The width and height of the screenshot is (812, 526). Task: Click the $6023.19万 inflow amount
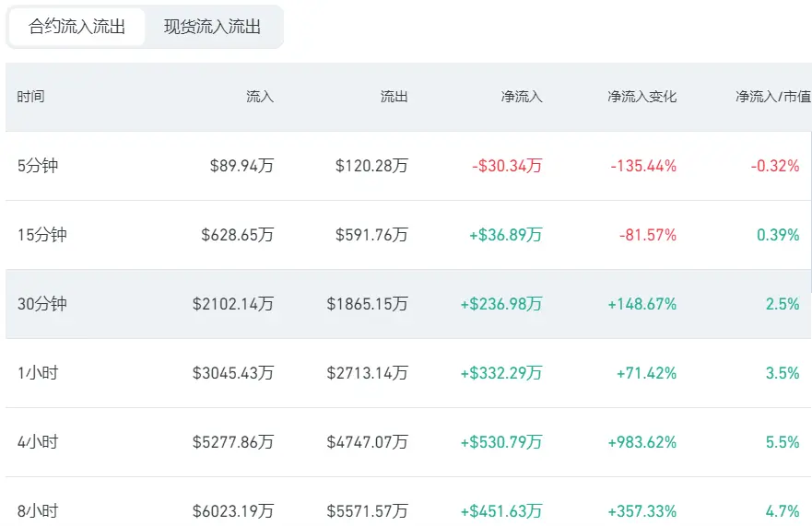[x=233, y=511]
